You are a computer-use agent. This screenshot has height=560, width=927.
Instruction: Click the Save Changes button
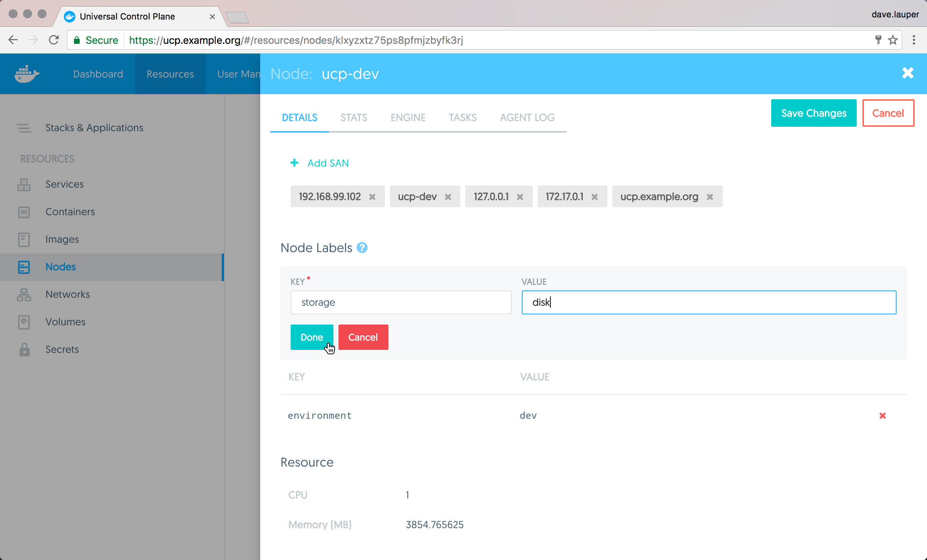[813, 113]
